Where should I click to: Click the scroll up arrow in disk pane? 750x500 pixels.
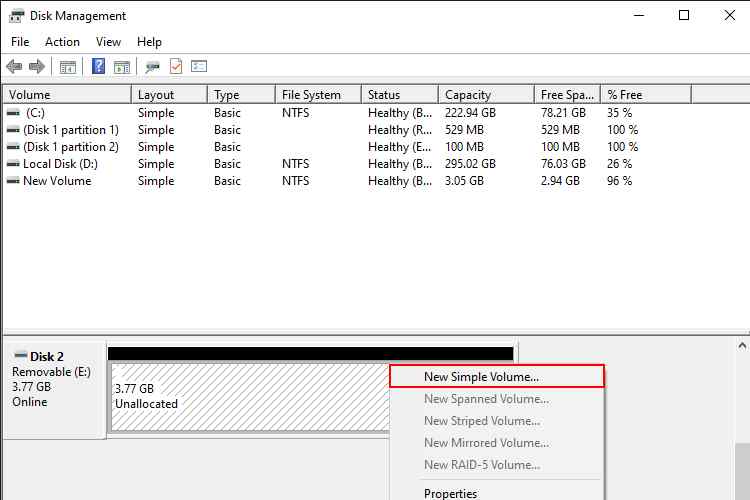coord(742,346)
